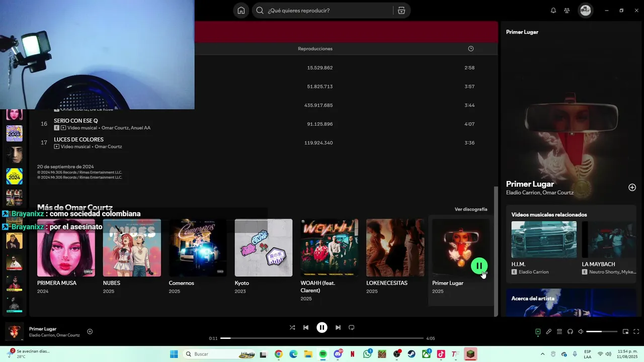Screen dimensions: 644x362
Task: Open now-playing cover art in player bar
Action: [x=14, y=332]
